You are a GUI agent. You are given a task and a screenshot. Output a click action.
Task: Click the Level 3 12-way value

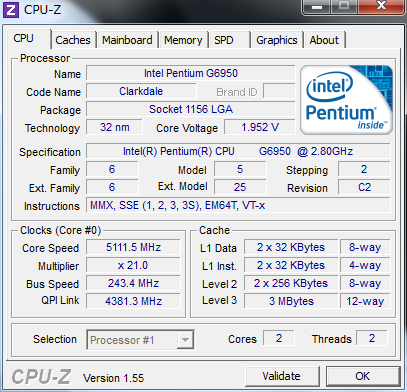pos(365,301)
